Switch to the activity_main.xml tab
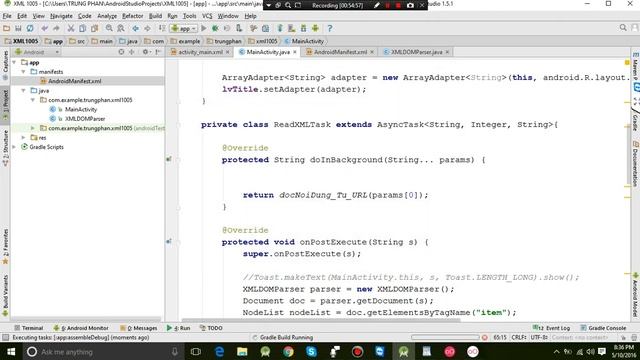 tap(200, 52)
